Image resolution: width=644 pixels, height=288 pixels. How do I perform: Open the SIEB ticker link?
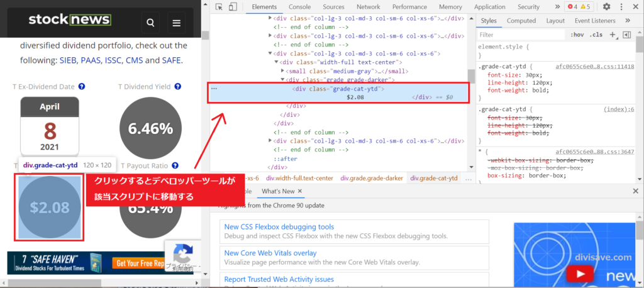pyautogui.click(x=68, y=60)
